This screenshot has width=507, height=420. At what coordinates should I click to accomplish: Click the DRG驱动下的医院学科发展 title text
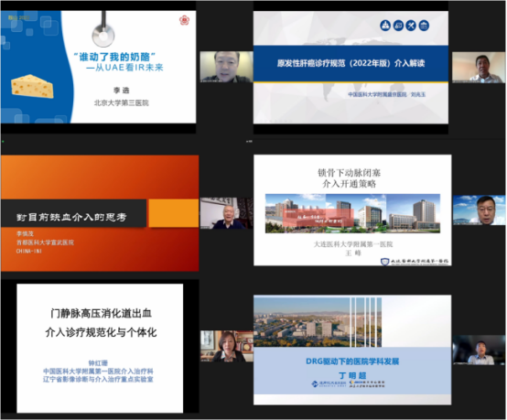click(352, 361)
